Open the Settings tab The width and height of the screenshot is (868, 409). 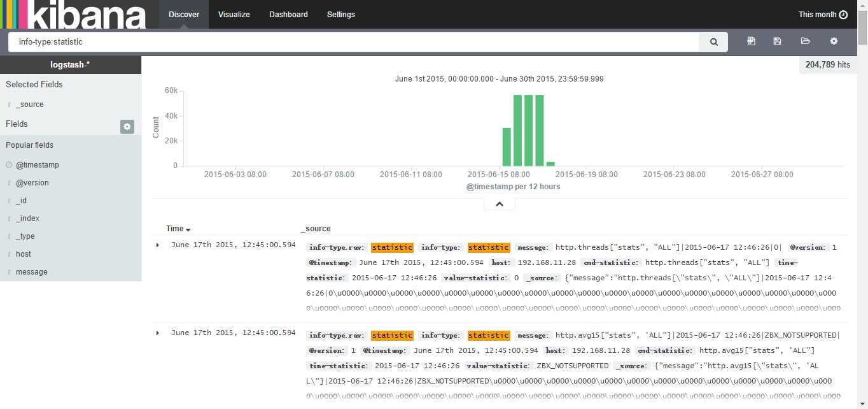(341, 15)
